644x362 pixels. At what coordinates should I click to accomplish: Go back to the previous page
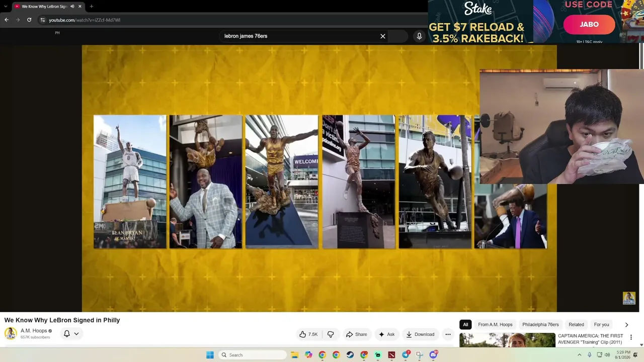click(x=7, y=20)
